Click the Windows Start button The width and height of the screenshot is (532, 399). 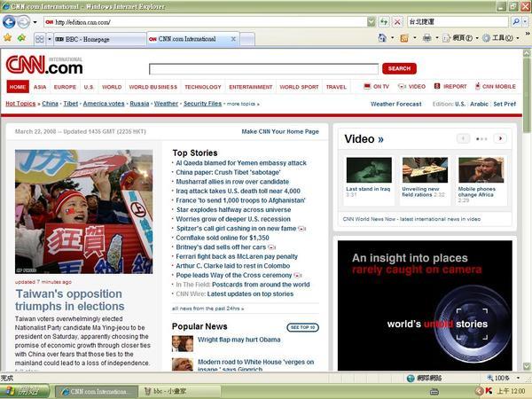[x=25, y=391]
